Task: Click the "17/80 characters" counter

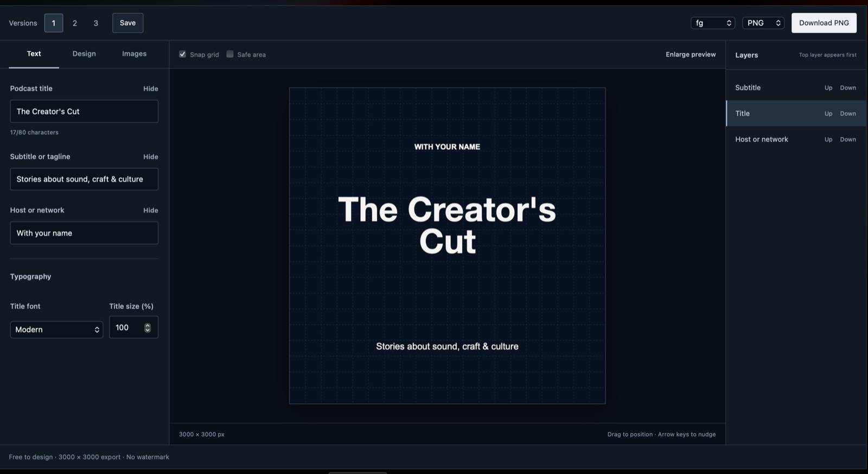Action: [34, 132]
